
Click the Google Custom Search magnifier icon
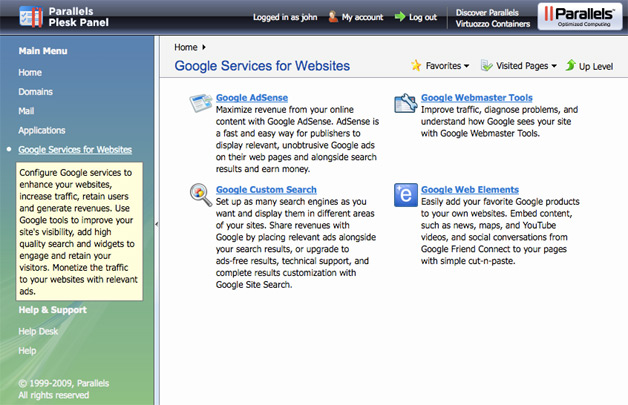(201, 195)
